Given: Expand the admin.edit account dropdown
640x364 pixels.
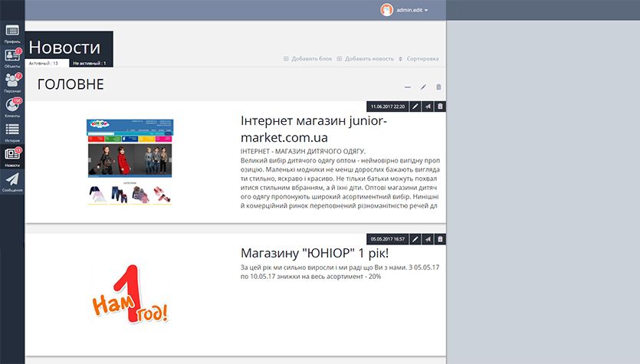Looking at the screenshot, I should point(412,10).
